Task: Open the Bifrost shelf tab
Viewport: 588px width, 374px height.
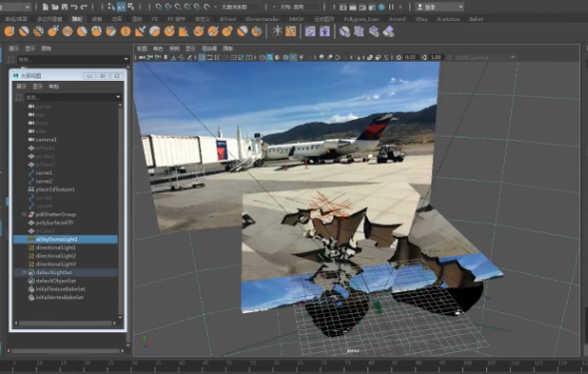Action: click(228, 19)
